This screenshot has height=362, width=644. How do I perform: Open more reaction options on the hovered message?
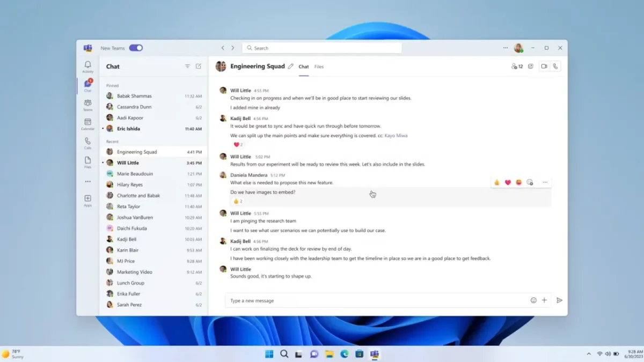click(530, 182)
